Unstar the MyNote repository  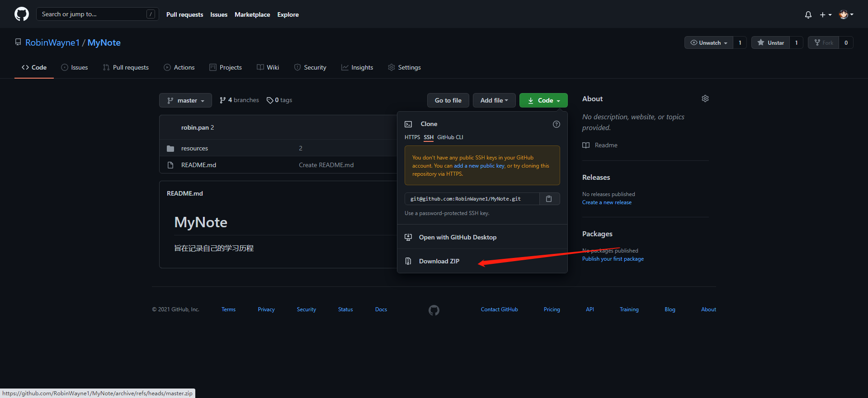pos(771,42)
